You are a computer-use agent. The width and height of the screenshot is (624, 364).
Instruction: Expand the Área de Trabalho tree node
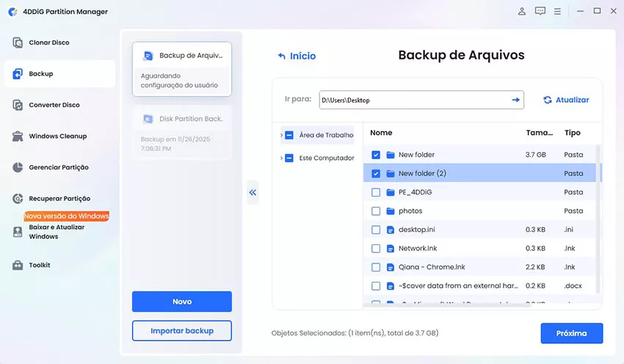(281, 135)
